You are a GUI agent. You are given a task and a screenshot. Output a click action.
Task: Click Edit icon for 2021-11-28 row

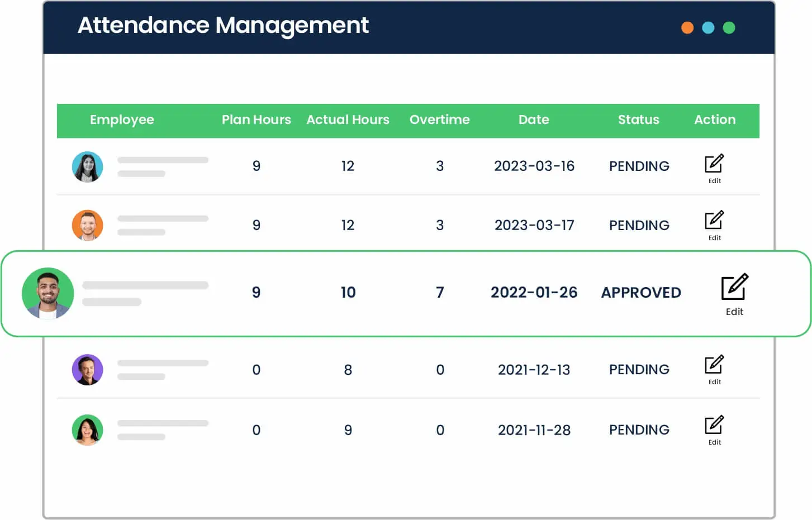714,425
